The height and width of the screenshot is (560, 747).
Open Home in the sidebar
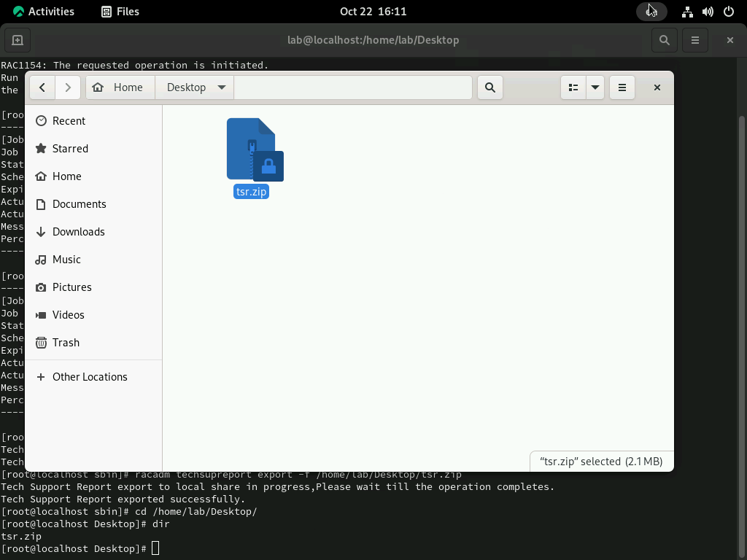[93, 176]
